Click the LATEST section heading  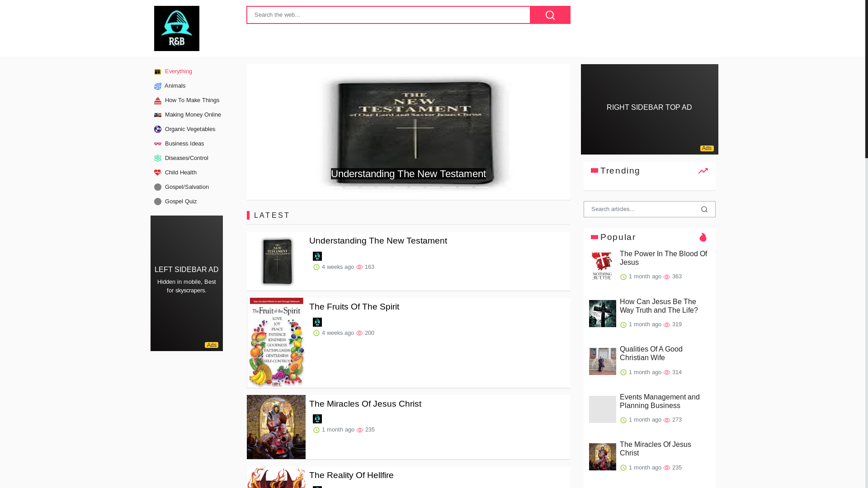(272, 216)
